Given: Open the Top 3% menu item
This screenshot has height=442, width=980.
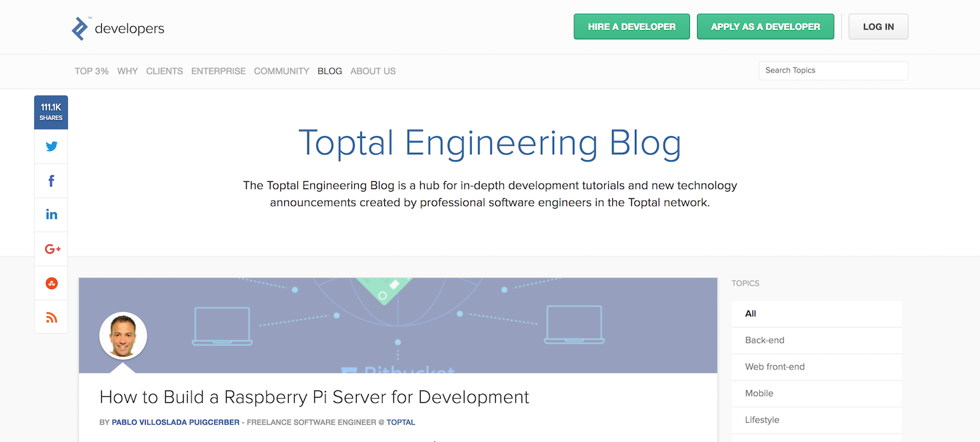Looking at the screenshot, I should coord(91,71).
